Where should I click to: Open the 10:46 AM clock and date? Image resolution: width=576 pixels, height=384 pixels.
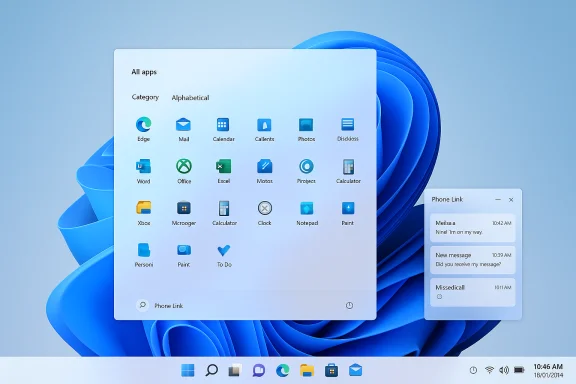548,370
